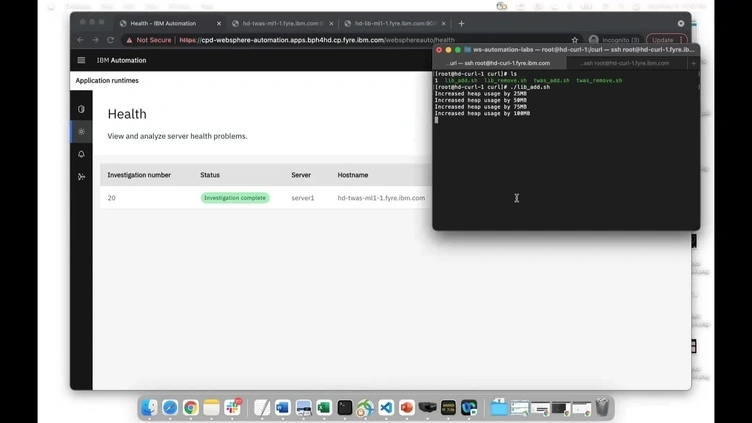Open Preview from the dock
Screen dimensions: 752x423
(x=303, y=408)
